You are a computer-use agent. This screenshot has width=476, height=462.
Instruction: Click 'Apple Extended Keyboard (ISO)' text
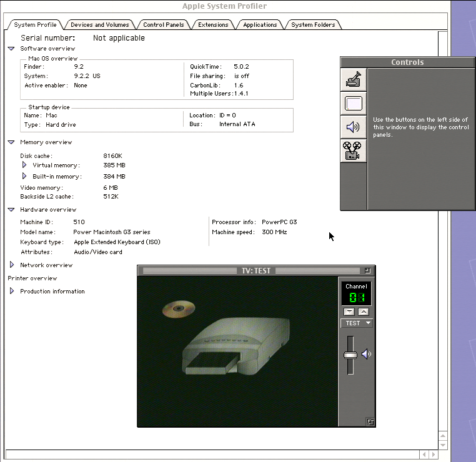click(117, 242)
